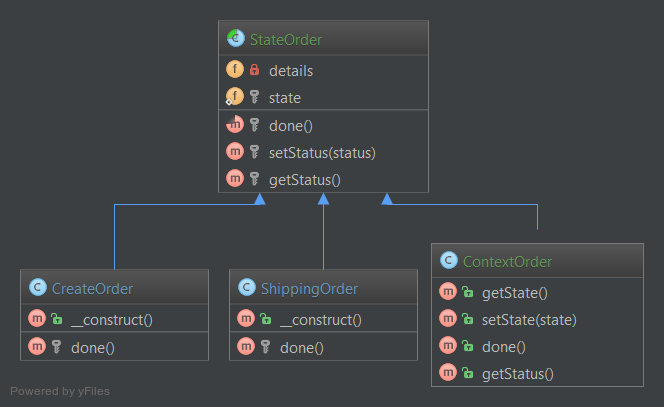Click the green lock icon beside getState()
This screenshot has width=664, height=407.
(x=466, y=292)
